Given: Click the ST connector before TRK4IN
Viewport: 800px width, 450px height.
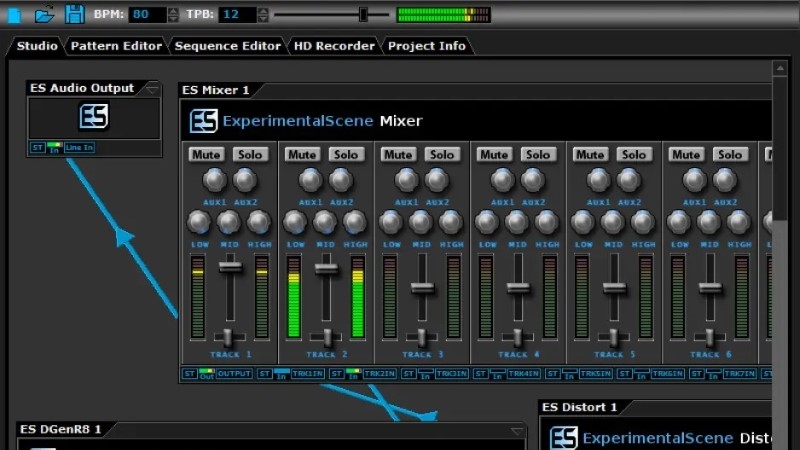Looking at the screenshot, I should point(480,373).
